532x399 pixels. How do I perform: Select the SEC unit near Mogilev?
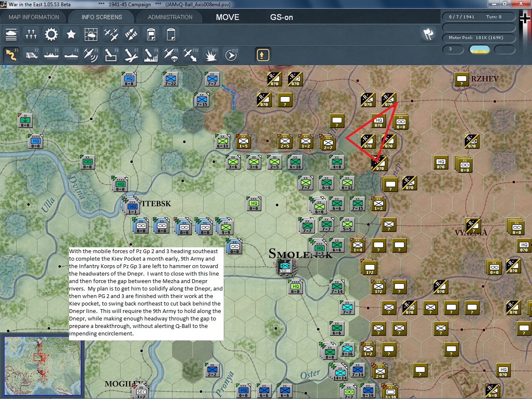(x=141, y=392)
